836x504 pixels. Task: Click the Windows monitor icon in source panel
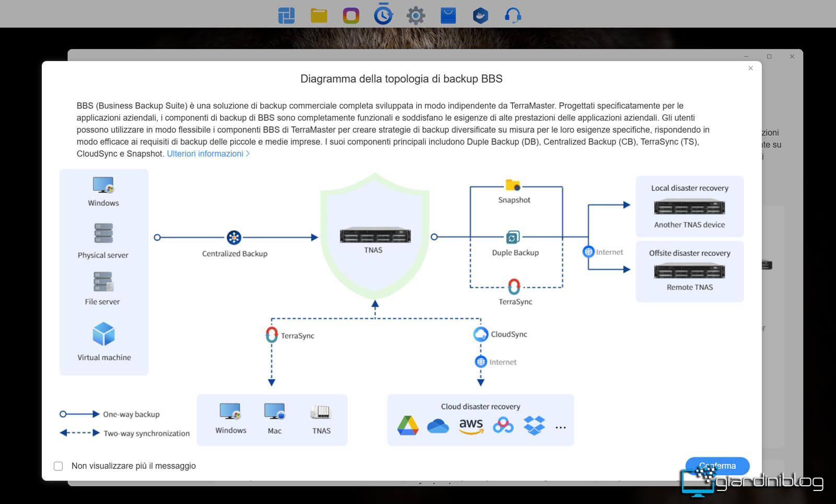103,185
